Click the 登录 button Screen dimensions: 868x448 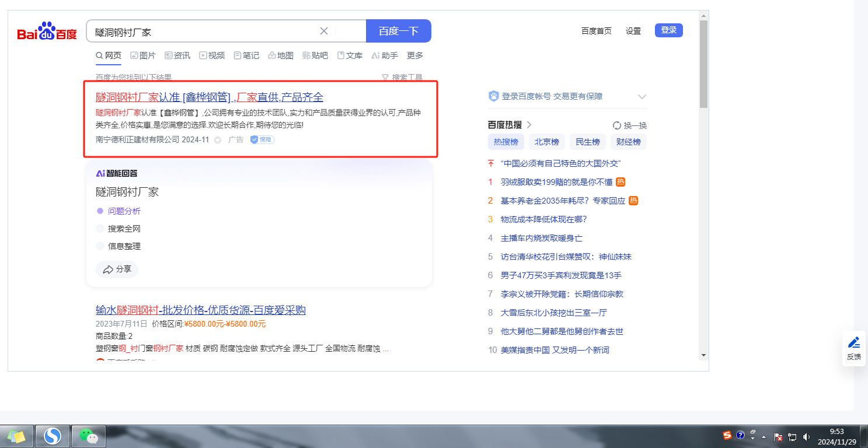coord(669,30)
